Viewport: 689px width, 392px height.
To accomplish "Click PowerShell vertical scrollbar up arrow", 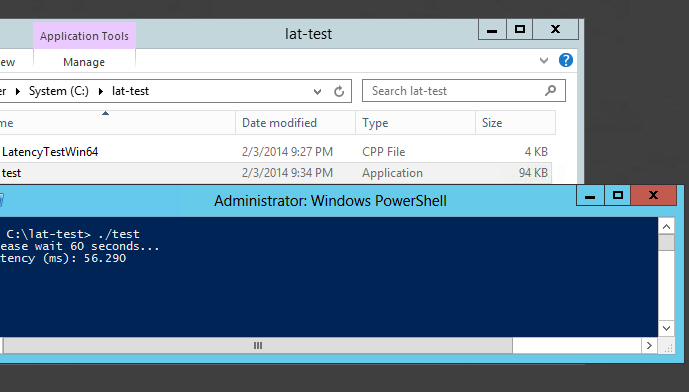I will pyautogui.click(x=666, y=227).
